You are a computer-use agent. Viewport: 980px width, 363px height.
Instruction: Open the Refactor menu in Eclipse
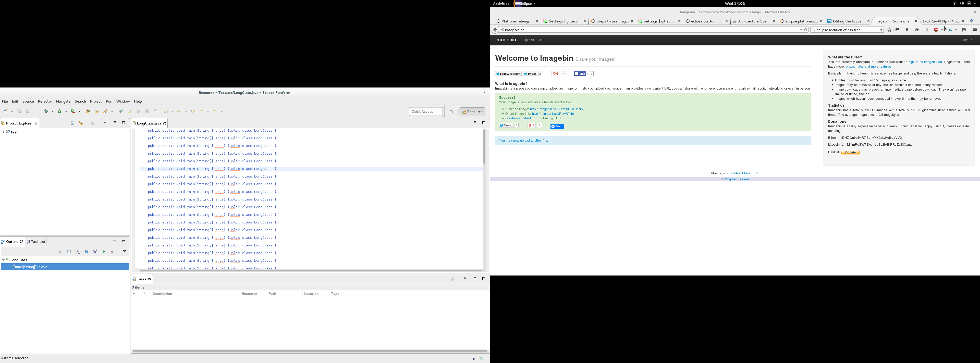(x=45, y=102)
